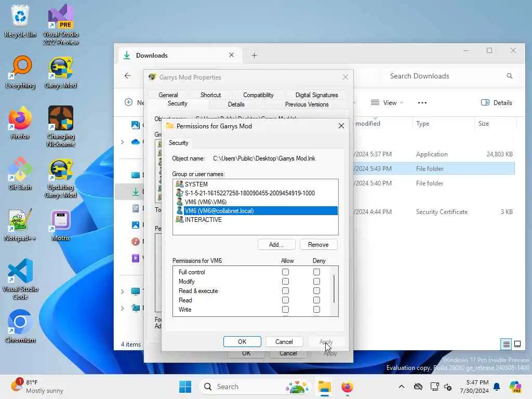
Task: Check Allow for Read permission
Action: tap(285, 300)
